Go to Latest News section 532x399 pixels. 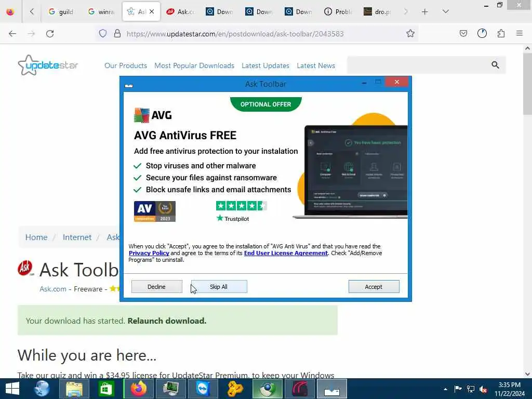point(316,65)
